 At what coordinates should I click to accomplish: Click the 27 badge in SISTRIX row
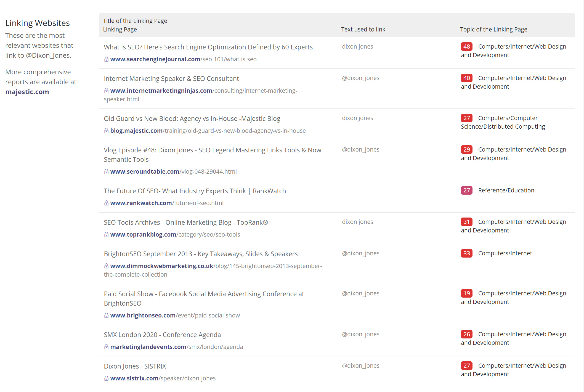(467, 365)
